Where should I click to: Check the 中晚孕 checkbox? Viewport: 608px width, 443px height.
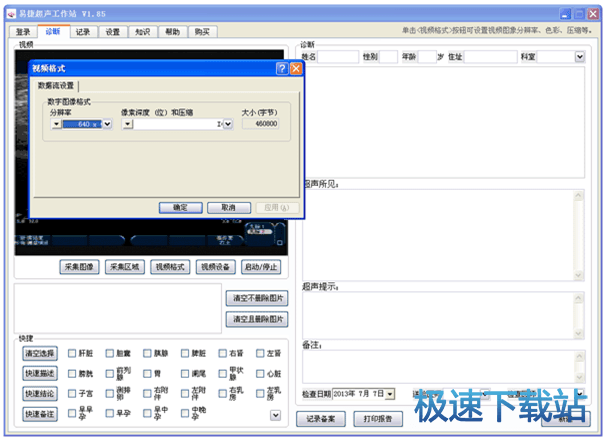[185, 414]
